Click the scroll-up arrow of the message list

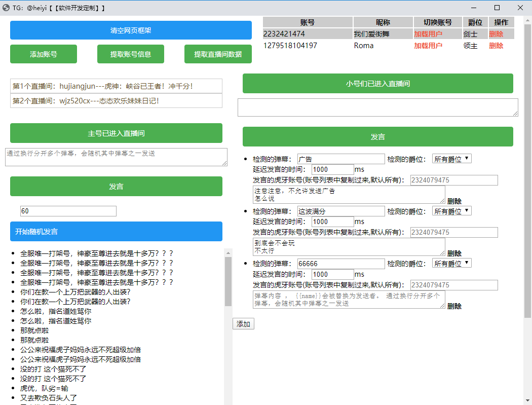228,252
